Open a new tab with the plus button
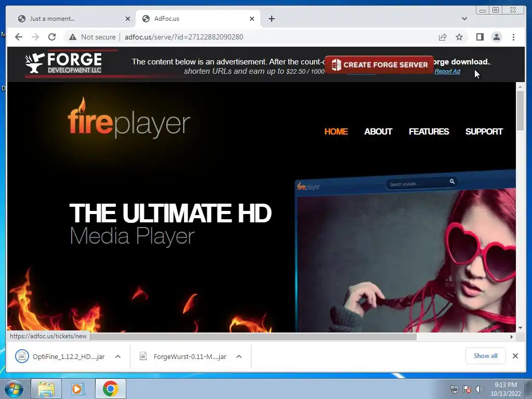Viewport: 532px width, 399px height. 271,19
